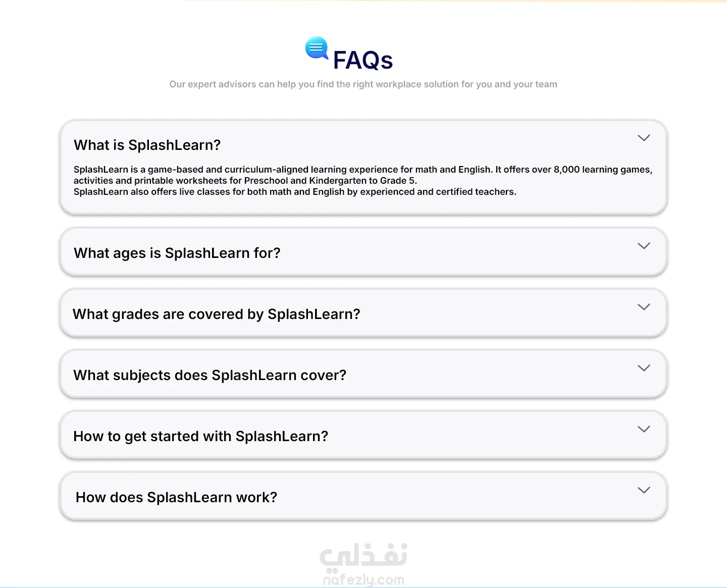The image size is (727, 588).
Task: Open the 'How does SplashLearn work?' question
Action: (x=176, y=497)
